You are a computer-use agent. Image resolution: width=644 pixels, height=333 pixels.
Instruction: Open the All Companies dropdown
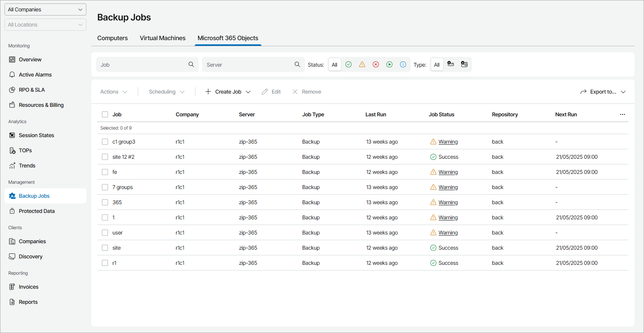click(45, 9)
